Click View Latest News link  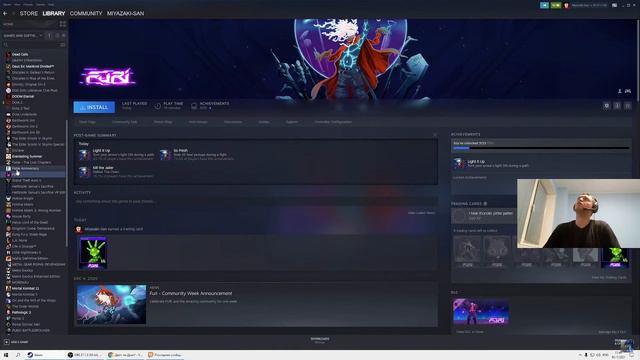[422, 213]
